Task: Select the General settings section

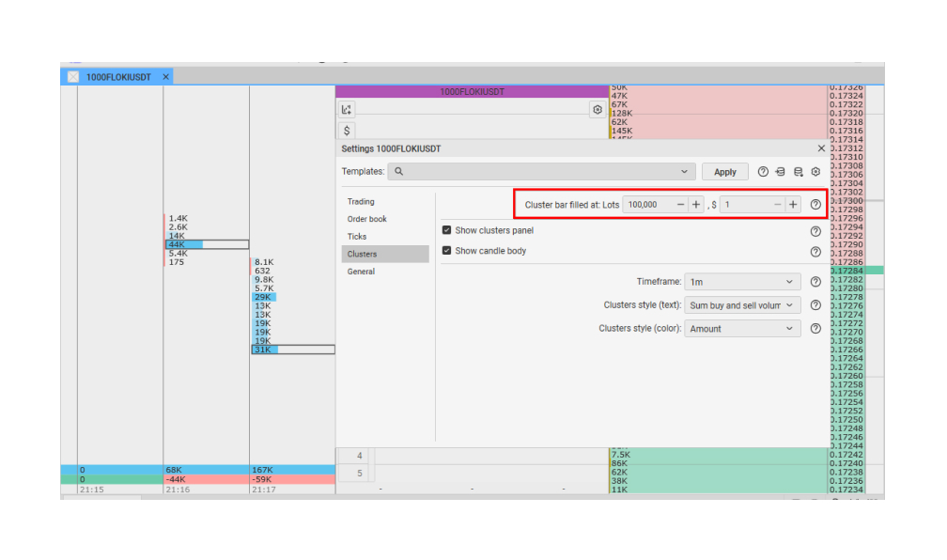Action: point(385,272)
